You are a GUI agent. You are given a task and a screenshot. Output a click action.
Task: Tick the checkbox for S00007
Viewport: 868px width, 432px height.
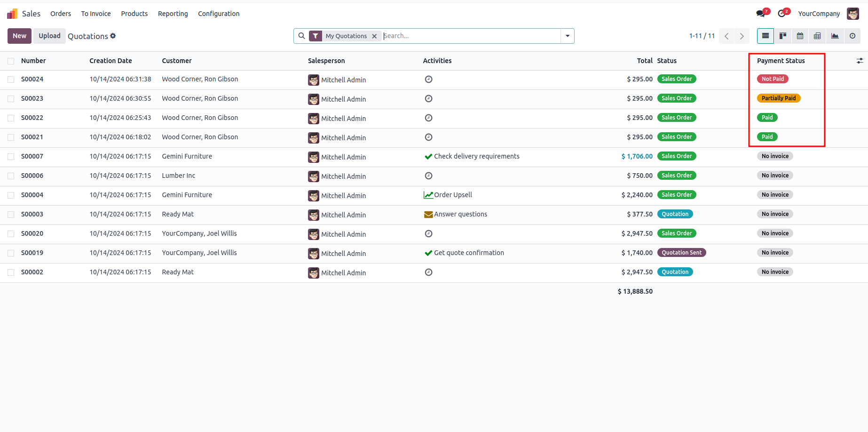[11, 157]
